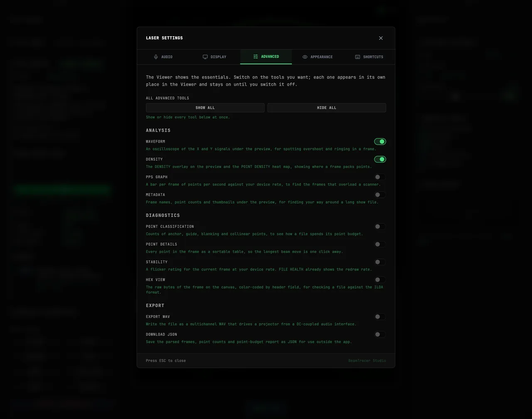Enable the PPS Graph toggle
Image resolution: width=532 pixels, height=419 pixels.
pos(380,177)
